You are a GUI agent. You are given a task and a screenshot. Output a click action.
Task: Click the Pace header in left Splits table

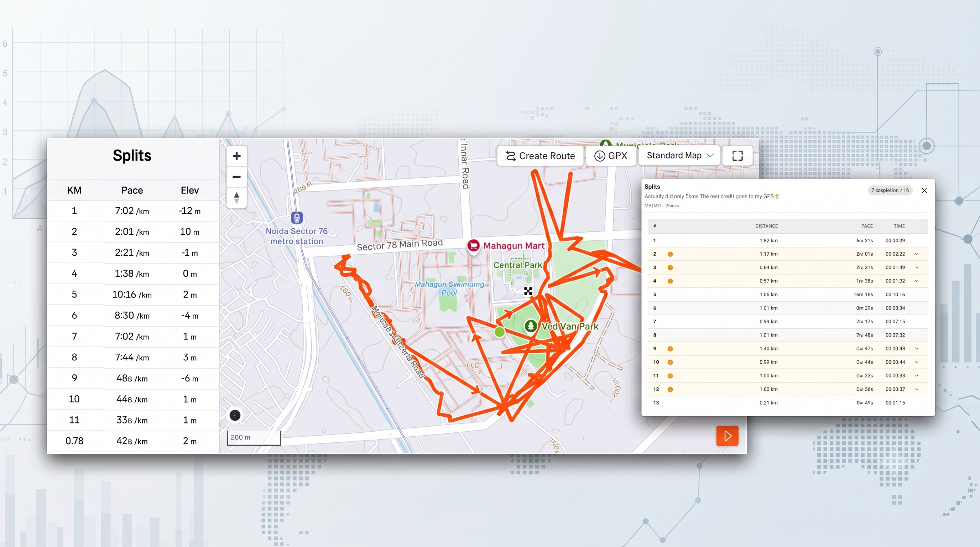click(x=132, y=190)
